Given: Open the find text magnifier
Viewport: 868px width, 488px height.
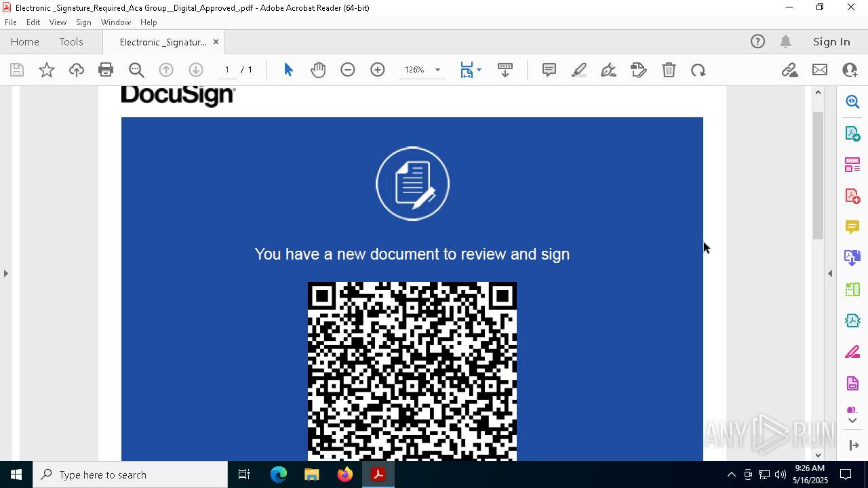Looking at the screenshot, I should (136, 70).
